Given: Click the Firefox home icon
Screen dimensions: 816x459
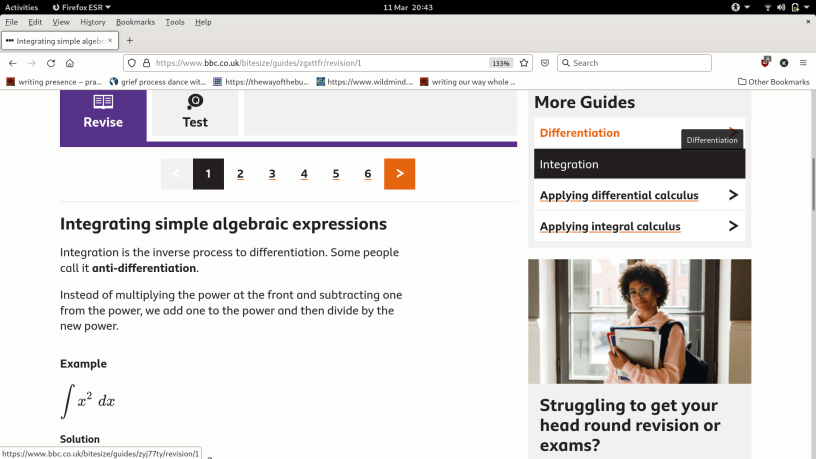Looking at the screenshot, I should 69,63.
